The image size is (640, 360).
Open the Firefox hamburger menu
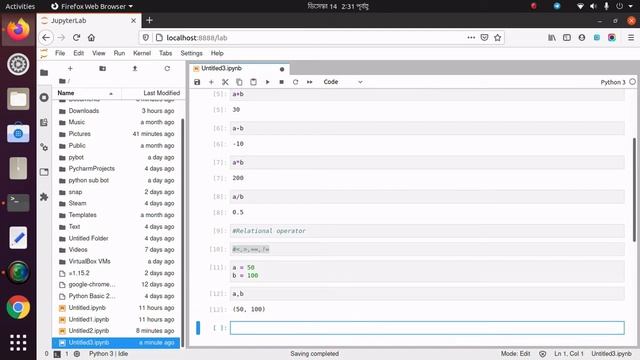(631, 38)
